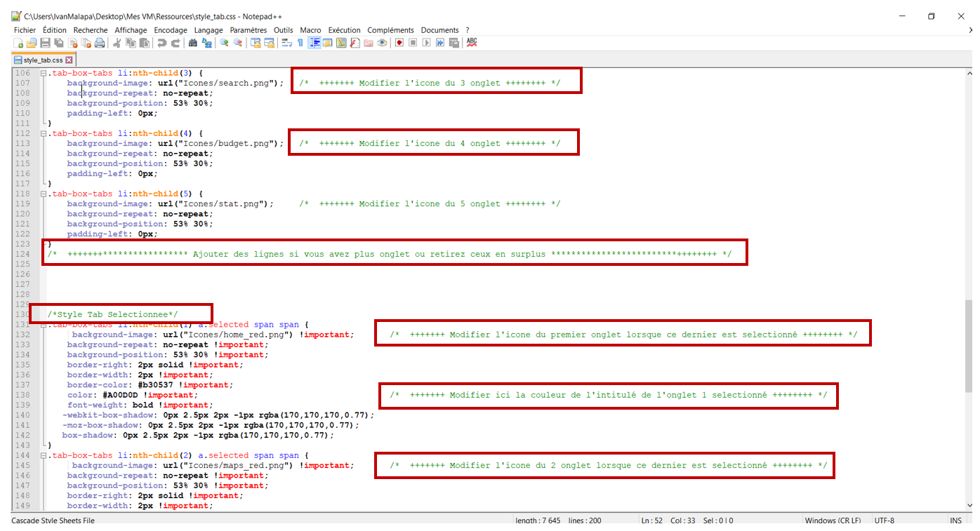Select the Replace icon in the toolbar

coord(207,43)
